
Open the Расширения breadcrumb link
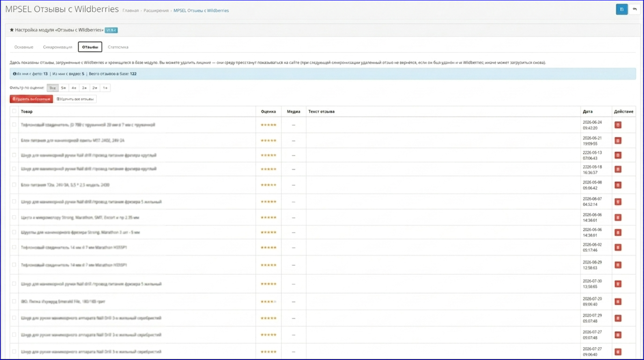(156, 11)
